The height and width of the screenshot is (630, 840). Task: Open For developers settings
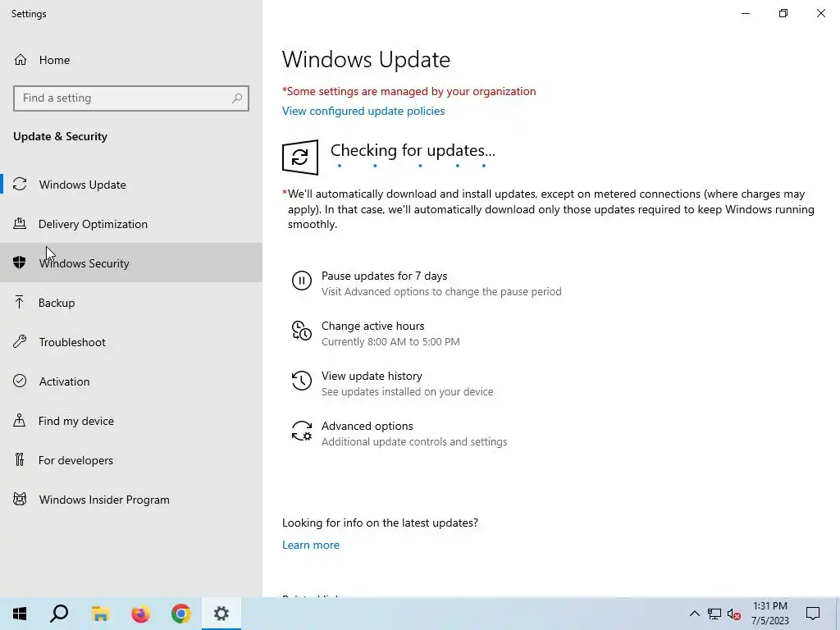pyautogui.click(x=131, y=459)
